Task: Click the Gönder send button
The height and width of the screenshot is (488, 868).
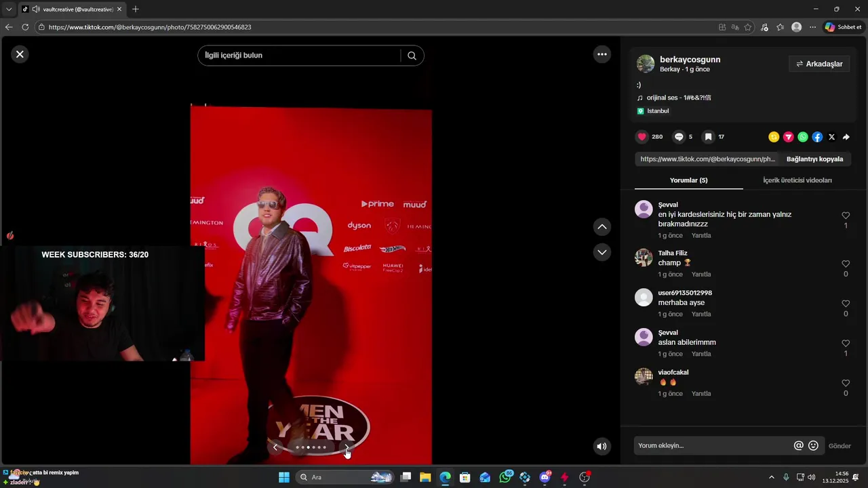Action: [x=840, y=446]
